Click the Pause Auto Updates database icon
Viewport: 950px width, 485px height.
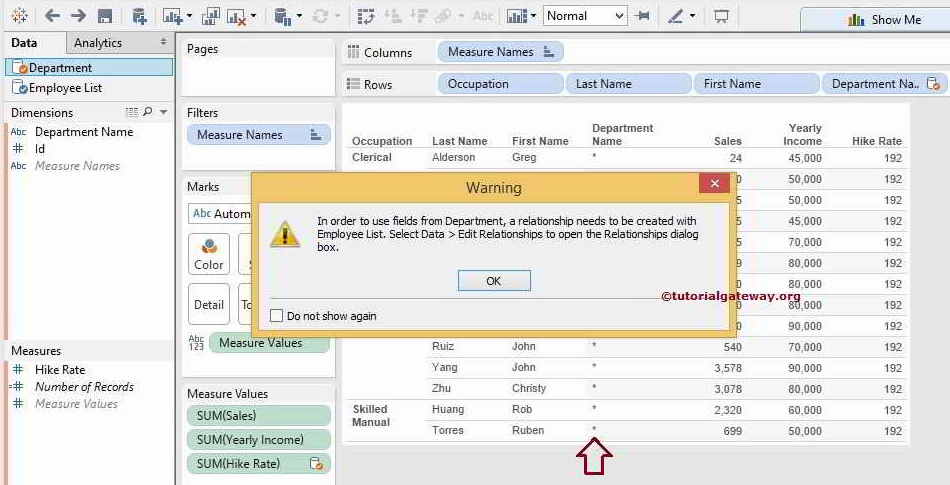click(282, 16)
